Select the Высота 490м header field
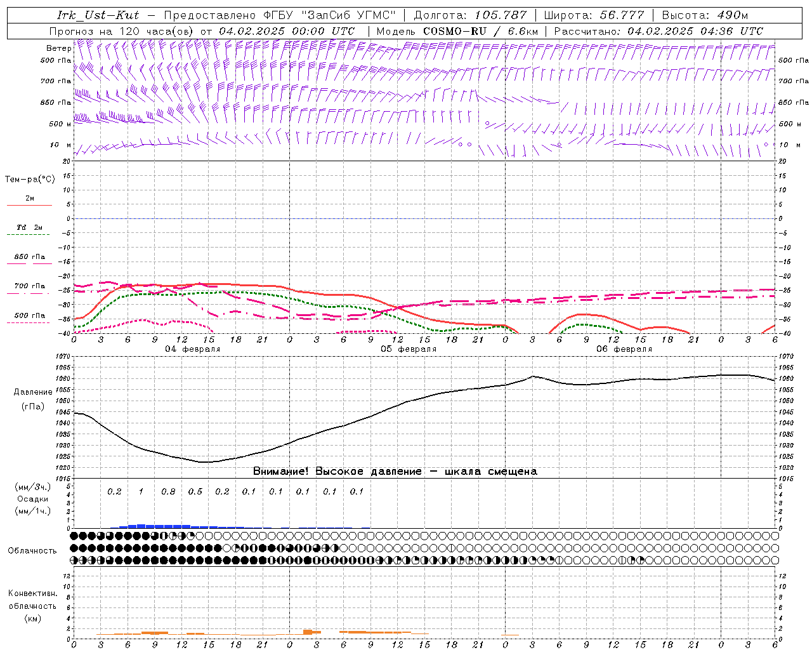The width and height of the screenshot is (812, 650). click(x=705, y=15)
